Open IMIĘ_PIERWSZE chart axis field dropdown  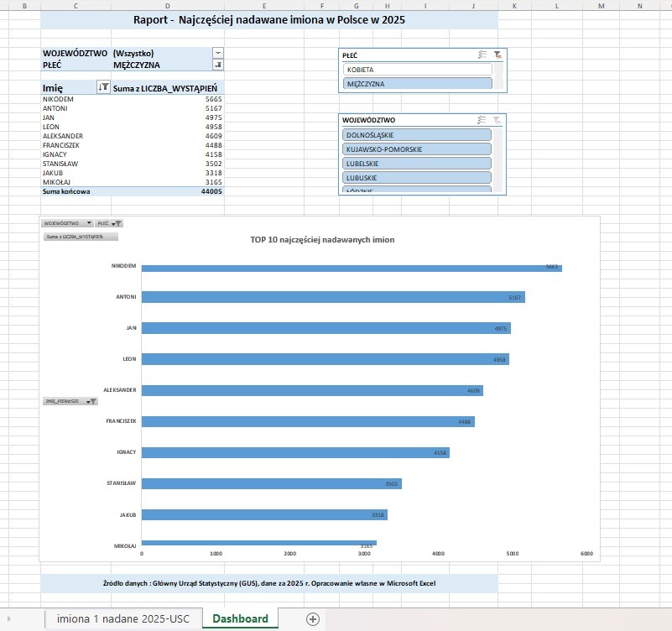pos(70,401)
